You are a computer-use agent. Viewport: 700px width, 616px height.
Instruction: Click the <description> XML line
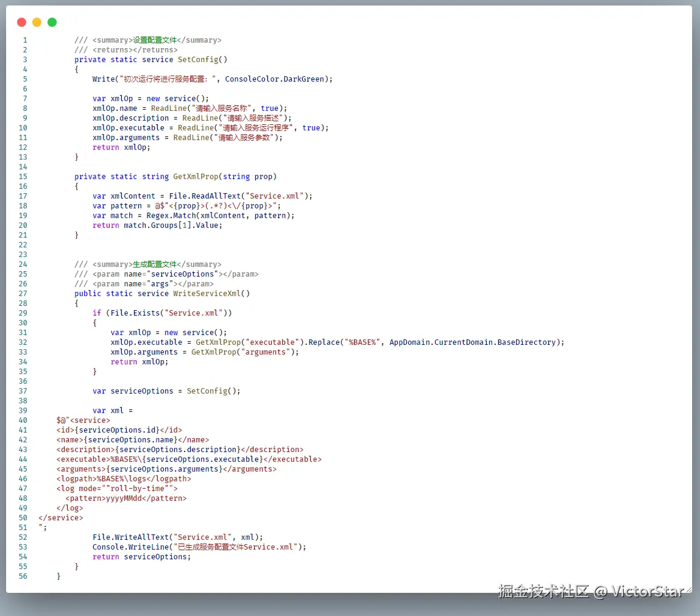[x=180, y=450]
